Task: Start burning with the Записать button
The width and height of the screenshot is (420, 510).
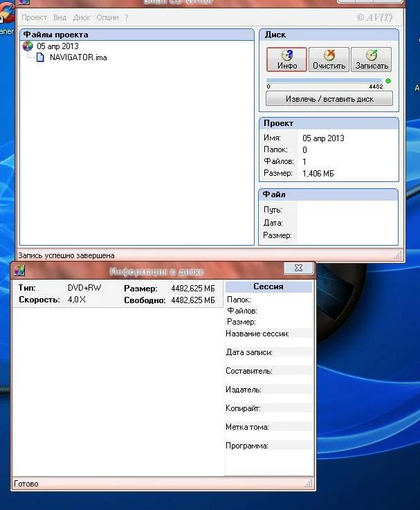Action: click(x=372, y=59)
